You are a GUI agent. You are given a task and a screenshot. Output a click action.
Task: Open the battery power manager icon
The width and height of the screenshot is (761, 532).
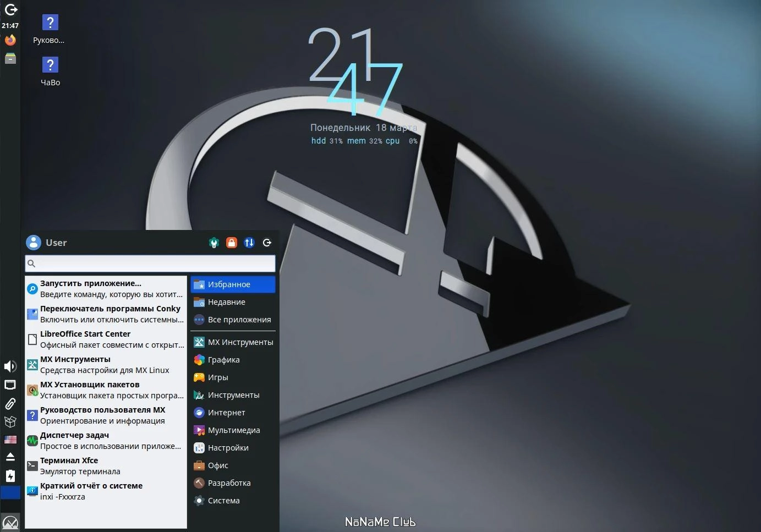point(10,476)
